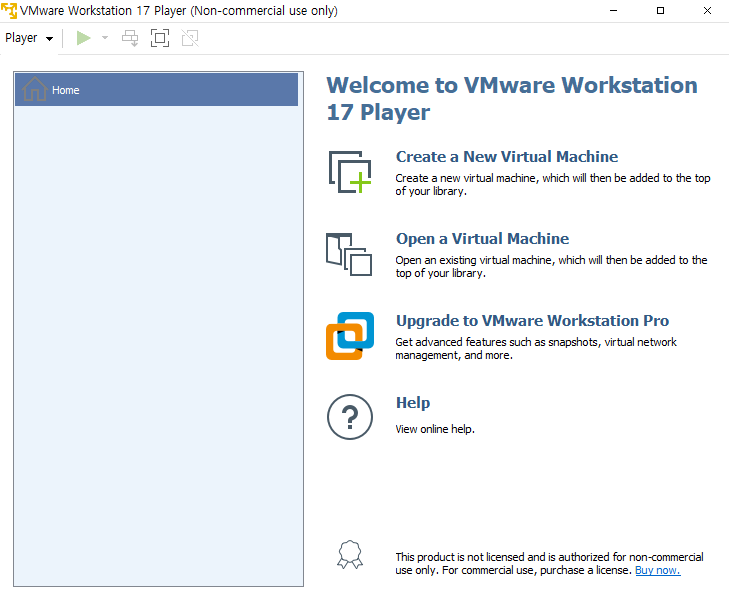Close the VMware Player window
This screenshot has width=729, height=597.
point(707,10)
